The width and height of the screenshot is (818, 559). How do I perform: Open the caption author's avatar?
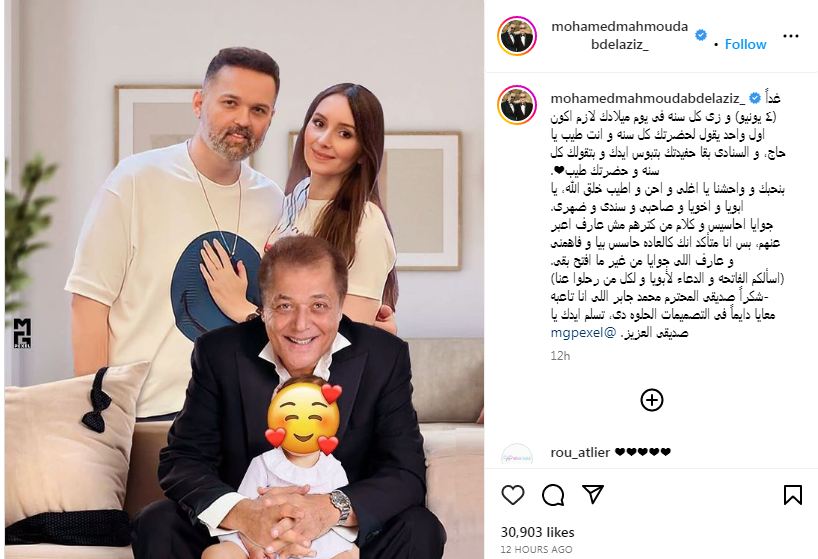[517, 105]
